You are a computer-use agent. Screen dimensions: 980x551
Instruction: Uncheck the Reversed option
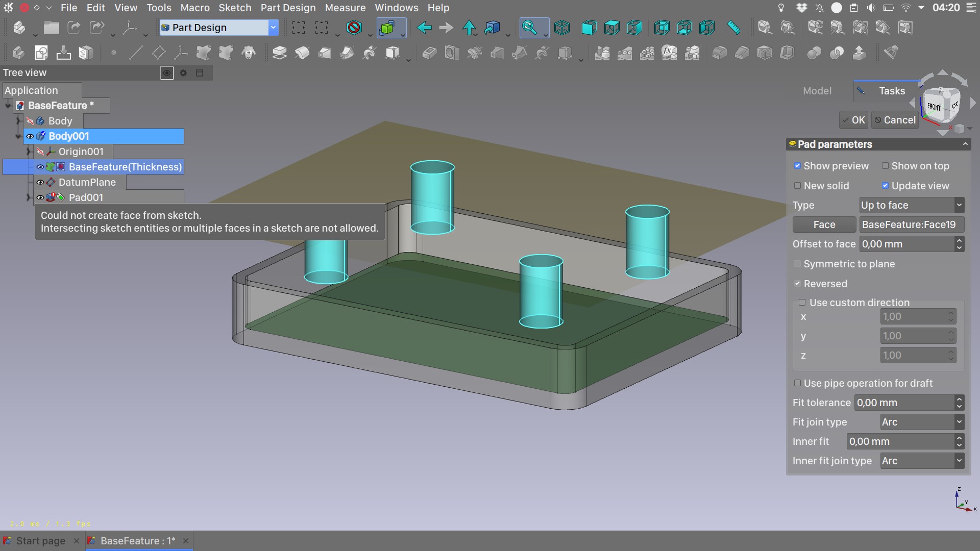coord(798,284)
